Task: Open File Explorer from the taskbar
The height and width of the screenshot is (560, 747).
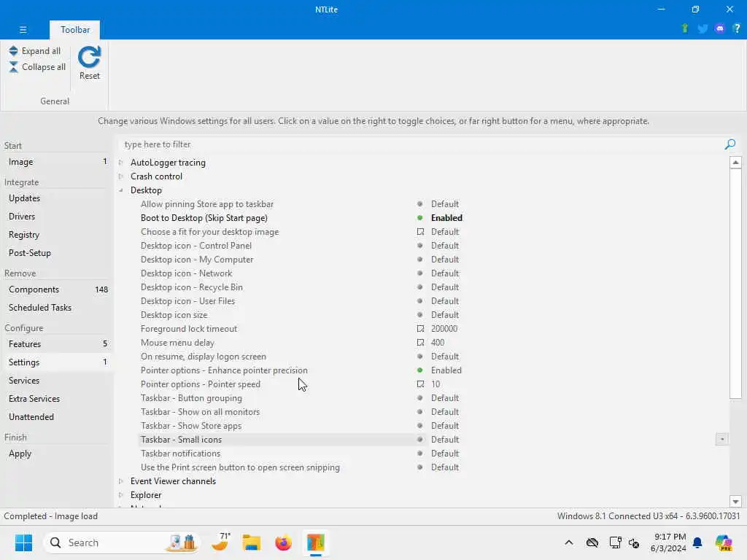Action: click(252, 542)
